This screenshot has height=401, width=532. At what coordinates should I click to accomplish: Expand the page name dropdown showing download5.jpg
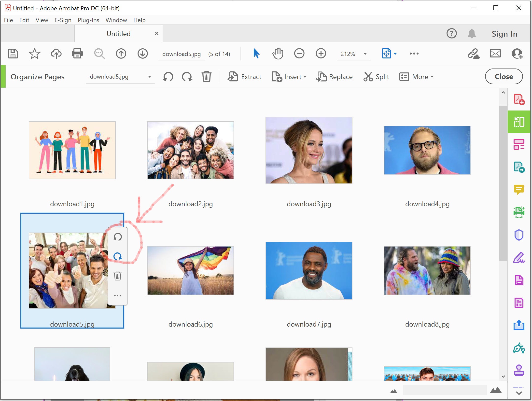[150, 77]
